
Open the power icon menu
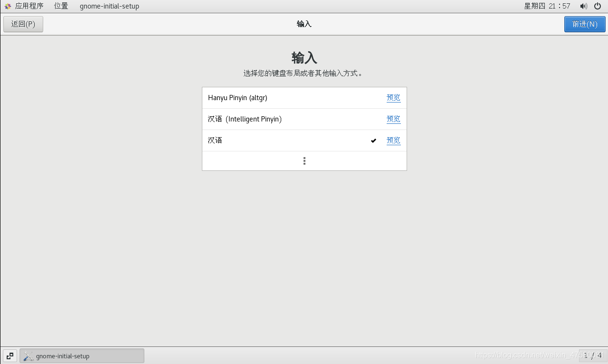[x=598, y=6]
